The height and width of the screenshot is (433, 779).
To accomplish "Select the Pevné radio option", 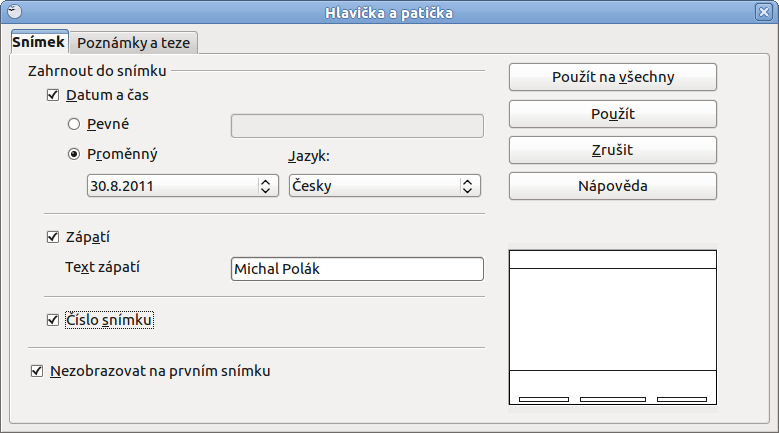I will [74, 124].
